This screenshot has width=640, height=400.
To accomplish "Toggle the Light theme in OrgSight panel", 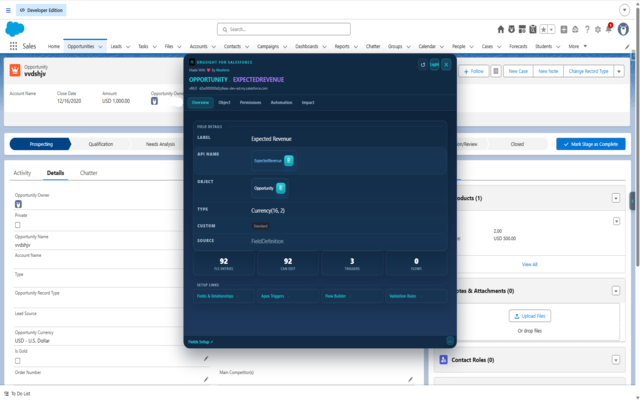I will click(x=434, y=64).
